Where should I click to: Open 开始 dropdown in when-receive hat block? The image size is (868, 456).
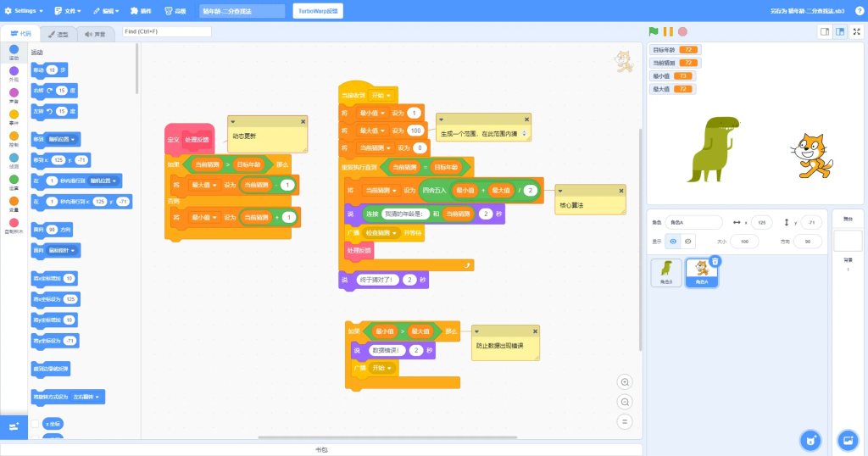click(x=381, y=95)
